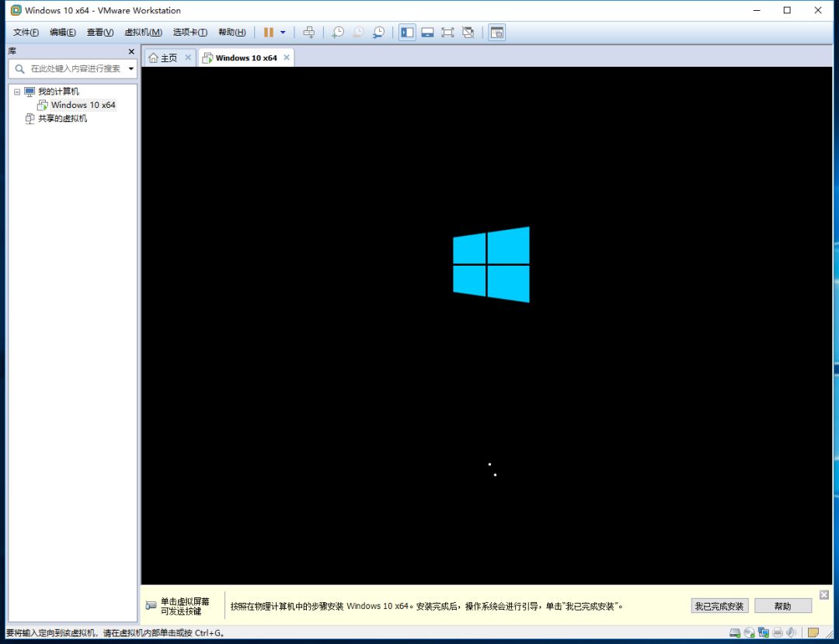The image size is (839, 644).
Task: Open the 虚拟机(M) menu
Action: click(x=143, y=32)
